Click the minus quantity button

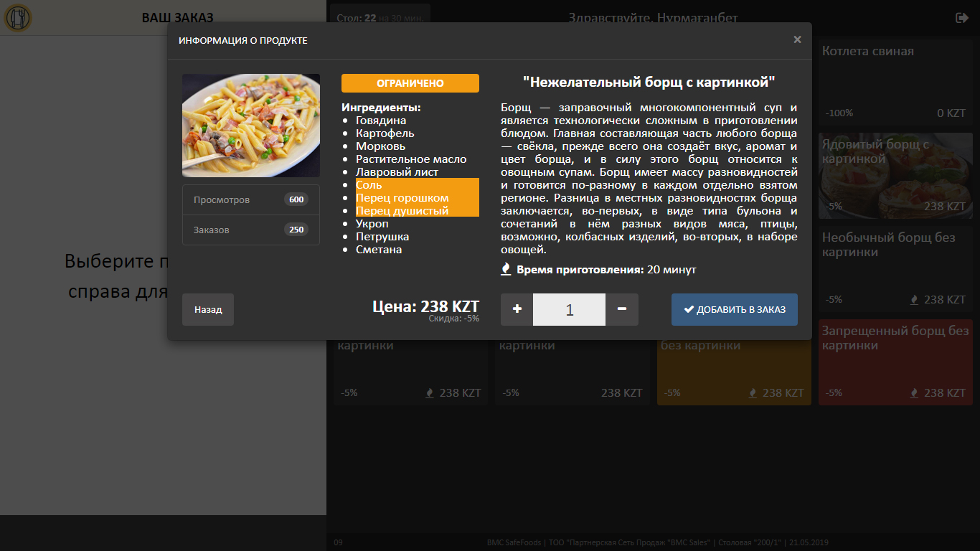[622, 309]
